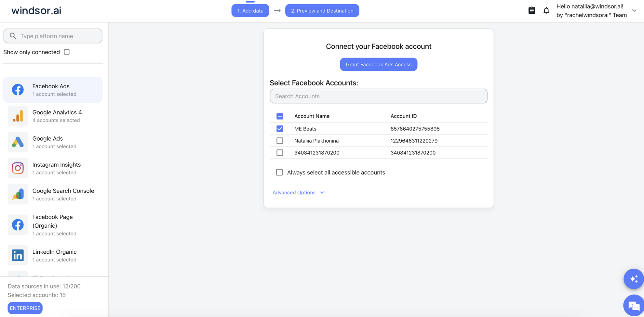The height and width of the screenshot is (317, 644).
Task: Focus the Type platform name search
Action: [53, 36]
